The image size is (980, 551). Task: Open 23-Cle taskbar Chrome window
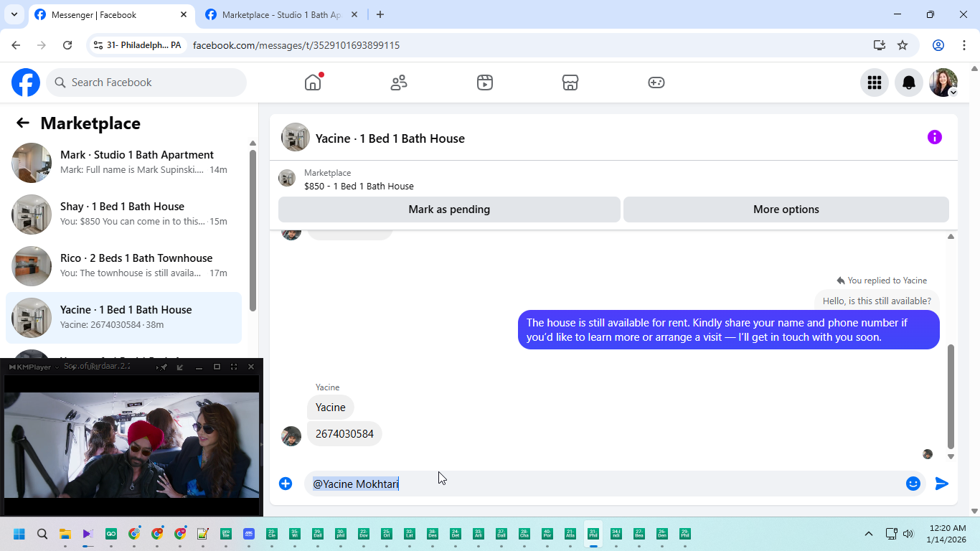point(272,534)
